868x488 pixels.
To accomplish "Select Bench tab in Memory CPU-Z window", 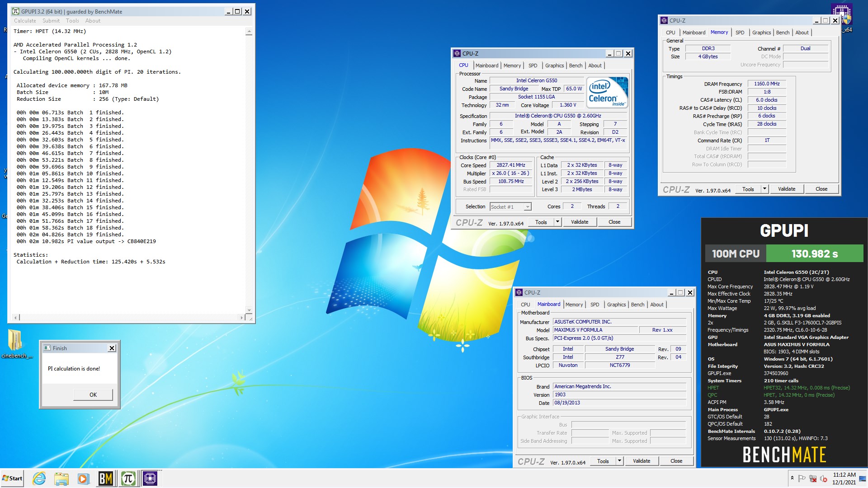I will [x=783, y=33].
